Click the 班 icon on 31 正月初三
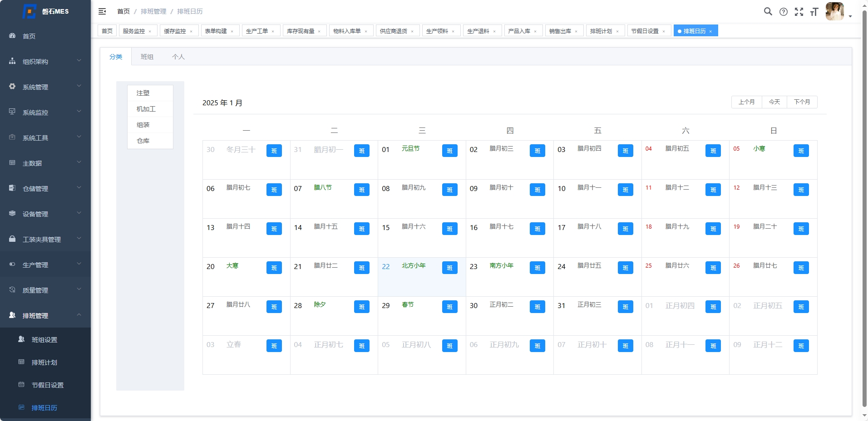Image resolution: width=868 pixels, height=421 pixels. coord(625,307)
